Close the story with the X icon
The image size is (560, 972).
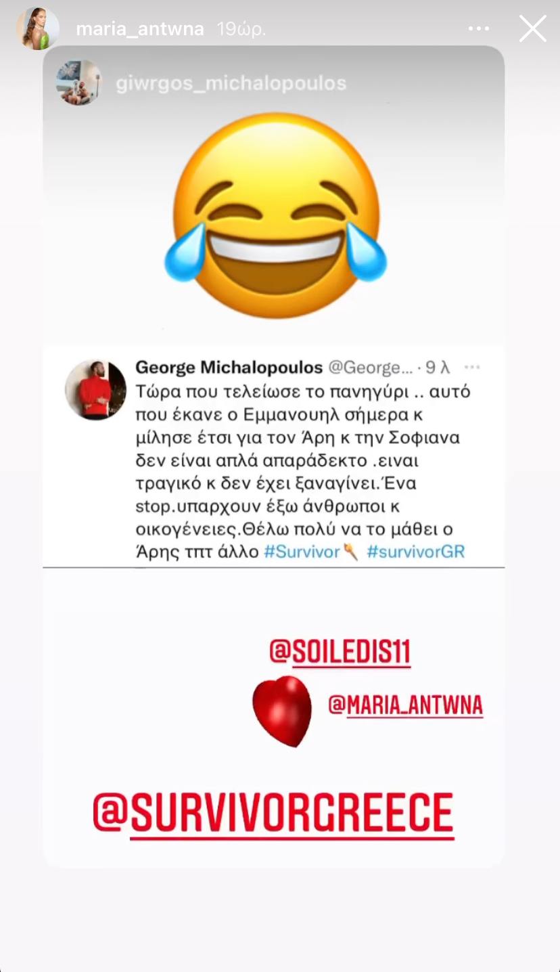532,29
